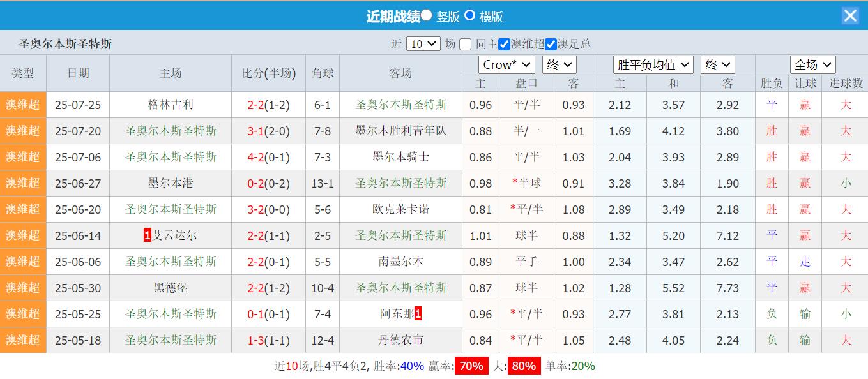Click the red 70% win rate badge

point(471,366)
